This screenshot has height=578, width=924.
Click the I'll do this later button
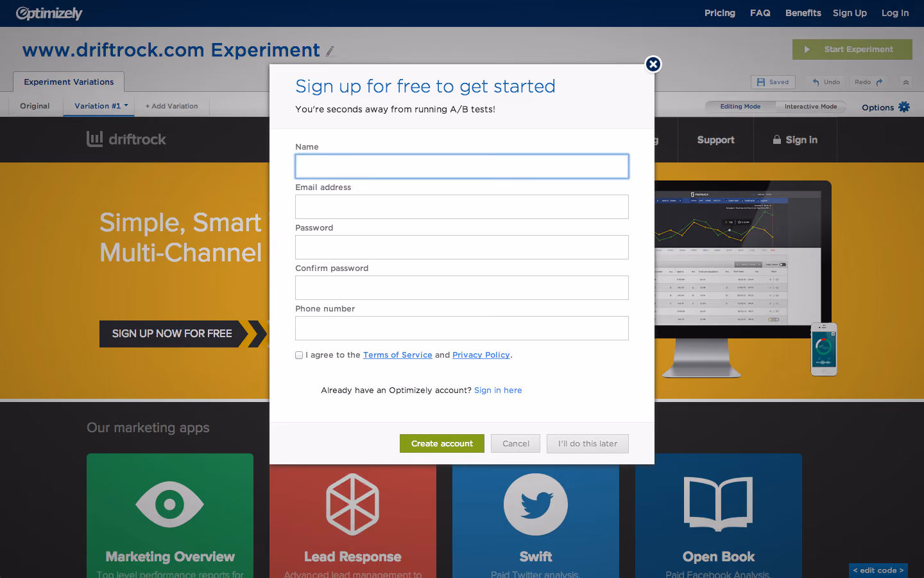pos(588,444)
